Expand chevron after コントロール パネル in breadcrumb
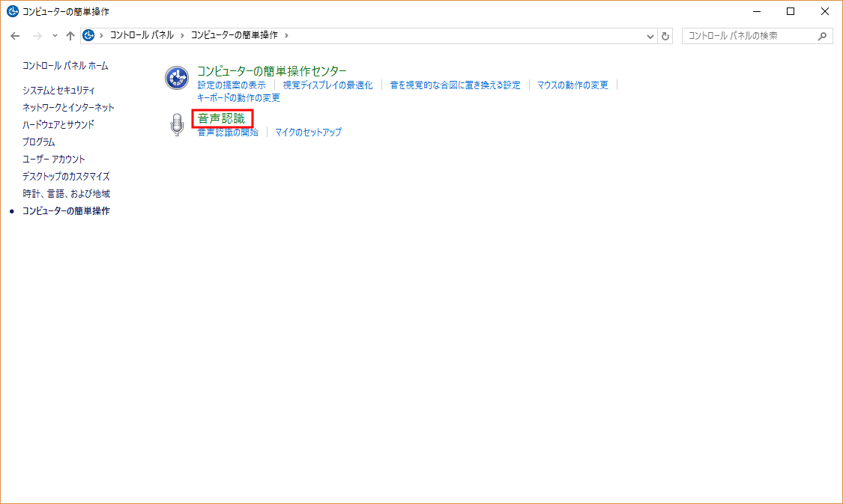Image resolution: width=843 pixels, height=504 pixels. [x=182, y=35]
